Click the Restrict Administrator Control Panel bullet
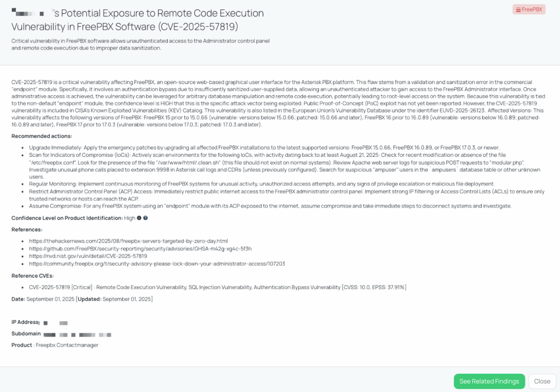This screenshot has width=560, height=392. coord(287,195)
